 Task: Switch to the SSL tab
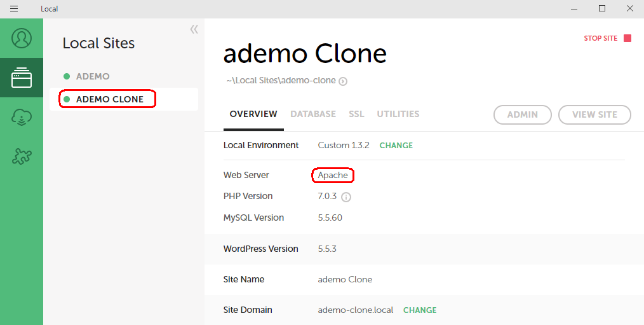pyautogui.click(x=356, y=114)
